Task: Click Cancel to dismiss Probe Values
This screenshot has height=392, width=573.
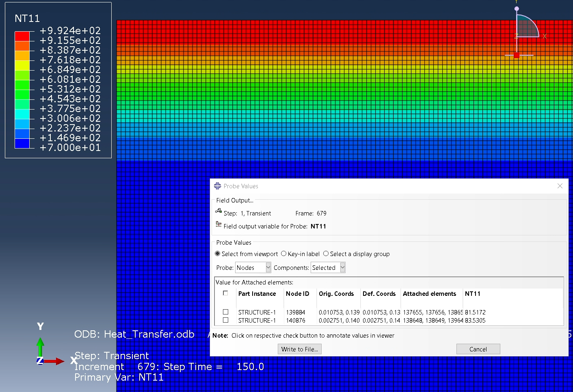Action: (x=478, y=349)
